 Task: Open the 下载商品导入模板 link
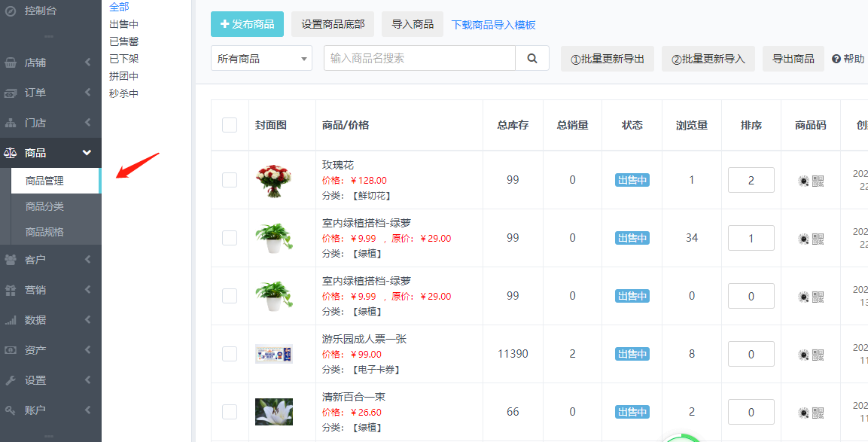tap(493, 25)
